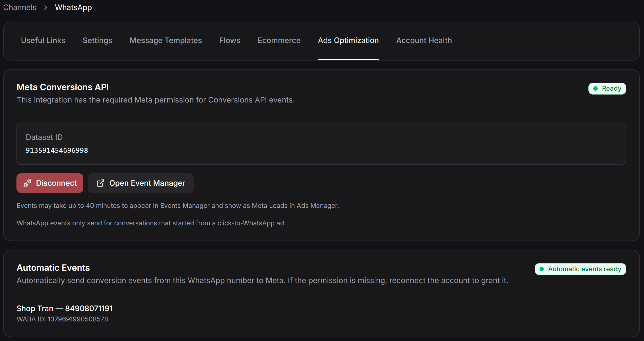
Task: Click the Meta Conversions API heading
Action: [63, 87]
